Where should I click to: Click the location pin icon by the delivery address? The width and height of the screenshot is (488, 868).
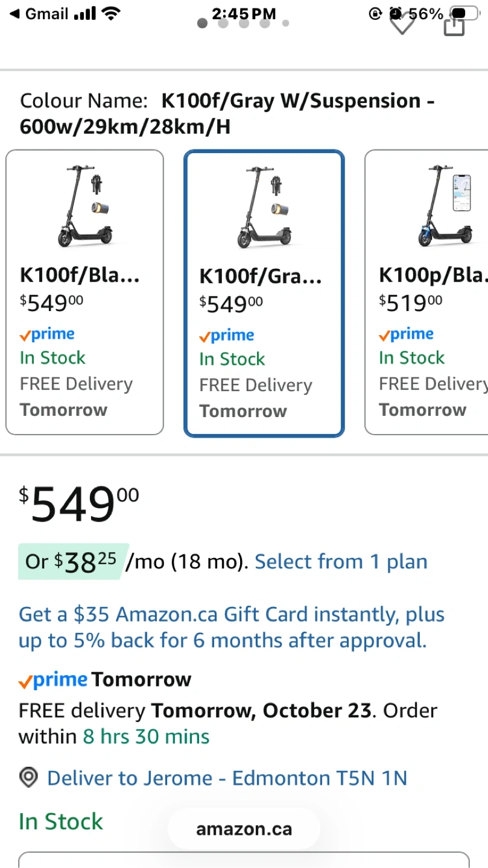pos(28,778)
